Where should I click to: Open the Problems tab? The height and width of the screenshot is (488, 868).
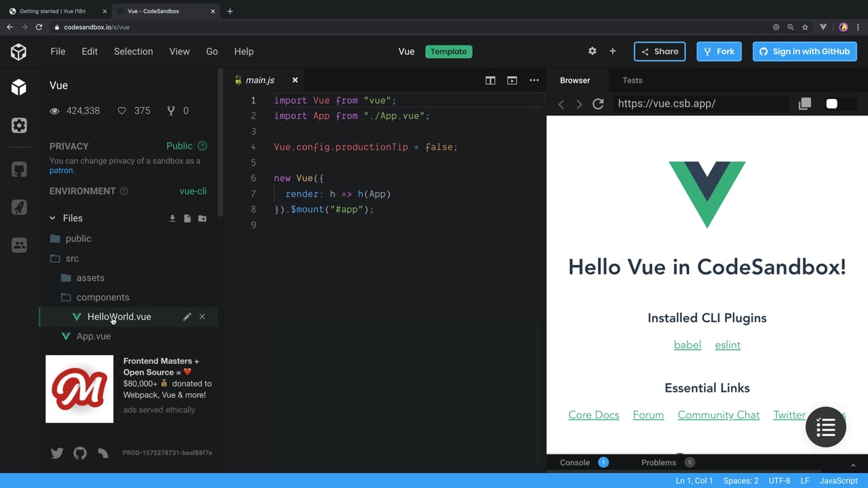(658, 462)
